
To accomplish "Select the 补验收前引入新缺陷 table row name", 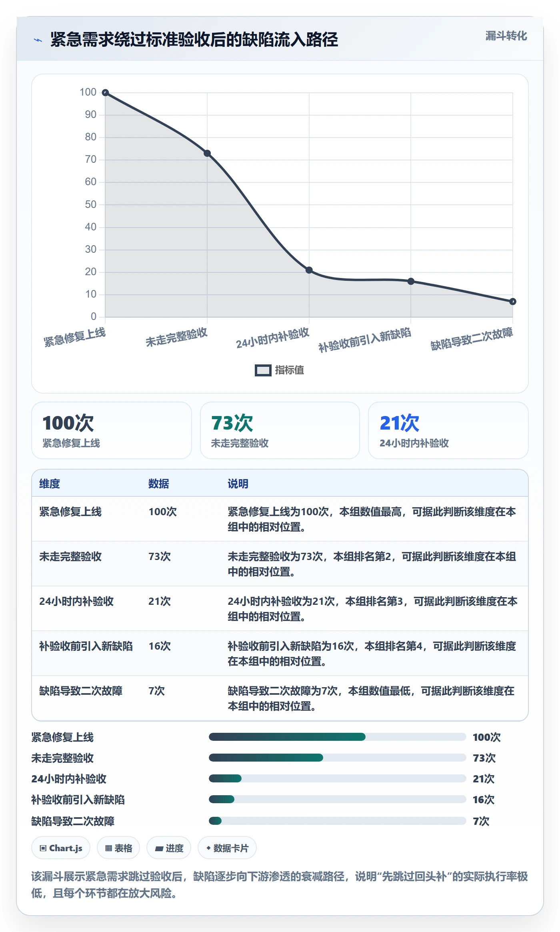I will pyautogui.click(x=86, y=646).
